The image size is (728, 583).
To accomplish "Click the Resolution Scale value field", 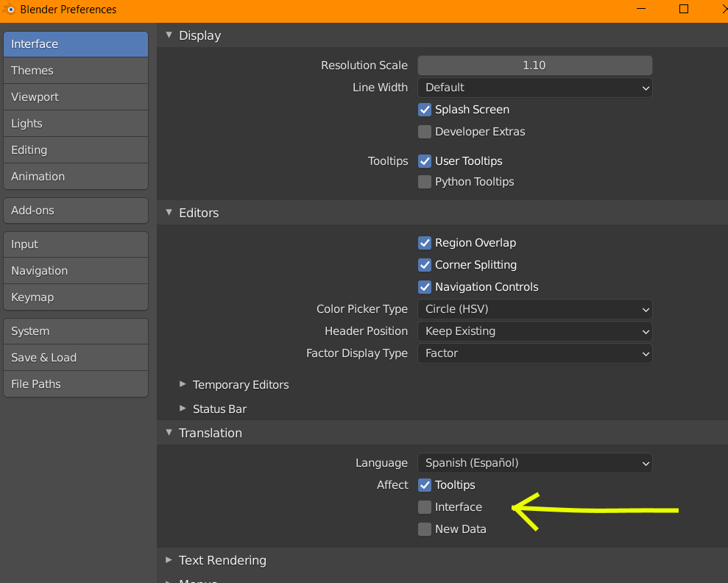I will tap(534, 66).
